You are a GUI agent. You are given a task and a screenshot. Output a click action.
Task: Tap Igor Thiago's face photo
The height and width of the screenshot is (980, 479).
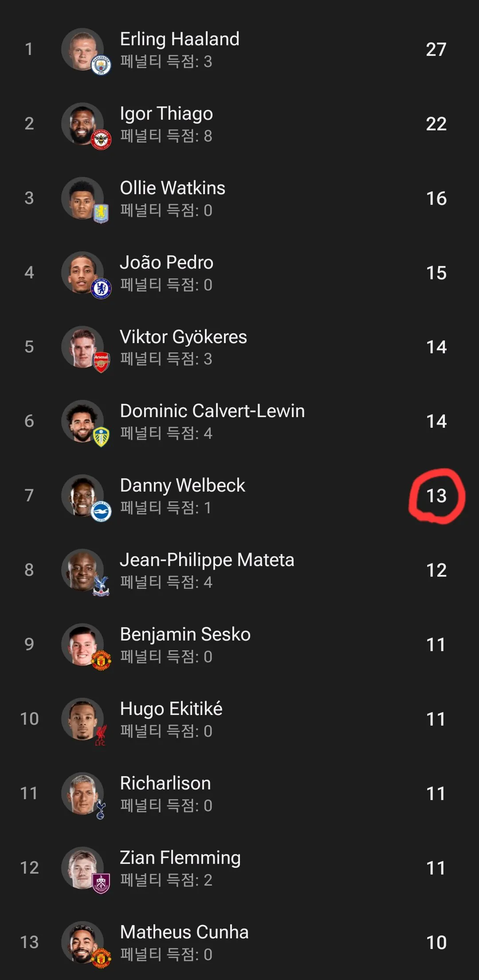82,124
